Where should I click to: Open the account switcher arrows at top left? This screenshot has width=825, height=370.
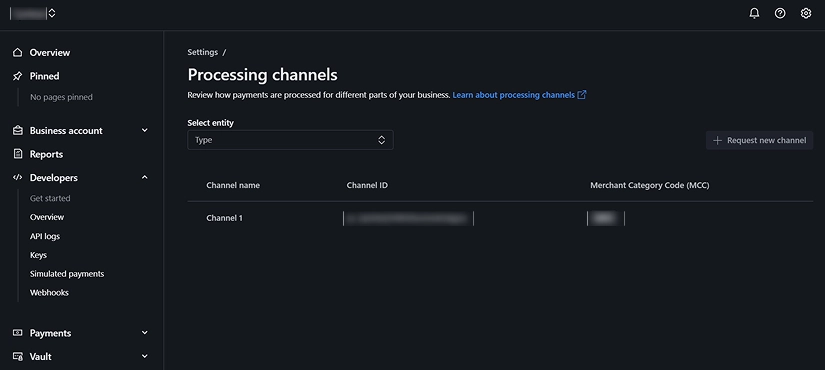point(52,14)
